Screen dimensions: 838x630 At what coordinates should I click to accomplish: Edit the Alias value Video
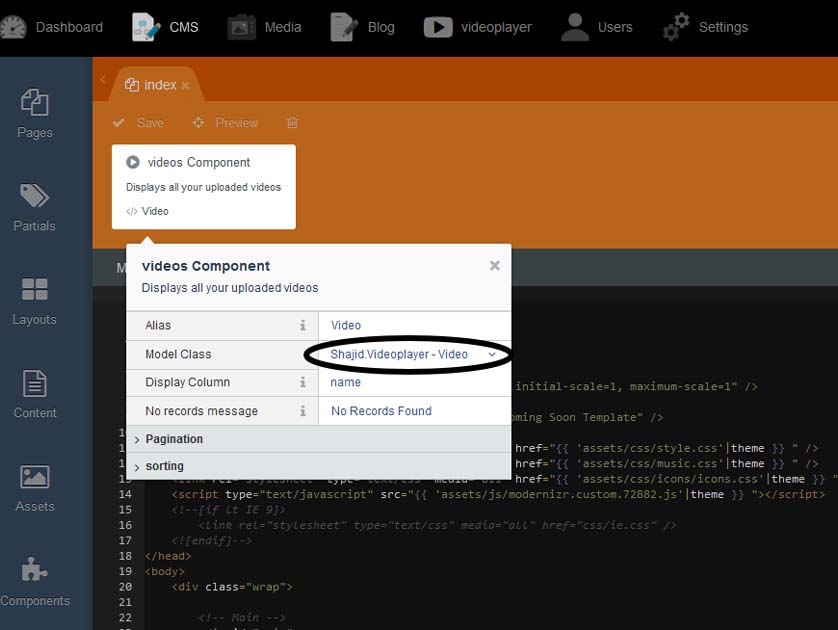414,325
